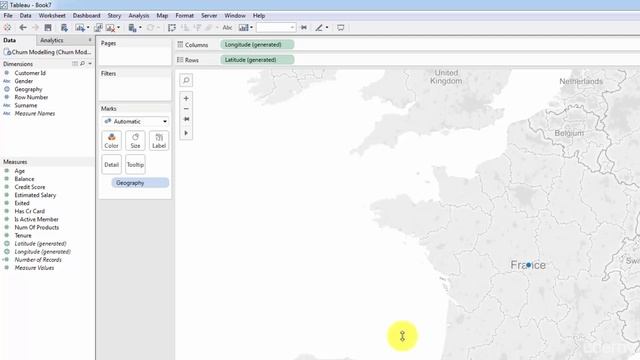Click the Undo back arrow
This screenshot has width=640, height=360.
tap(23, 27)
